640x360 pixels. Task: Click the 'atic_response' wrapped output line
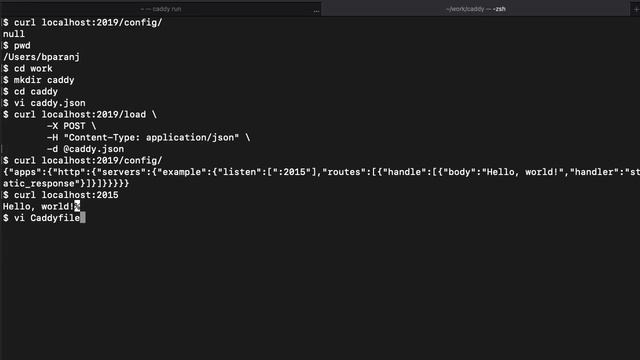point(66,183)
